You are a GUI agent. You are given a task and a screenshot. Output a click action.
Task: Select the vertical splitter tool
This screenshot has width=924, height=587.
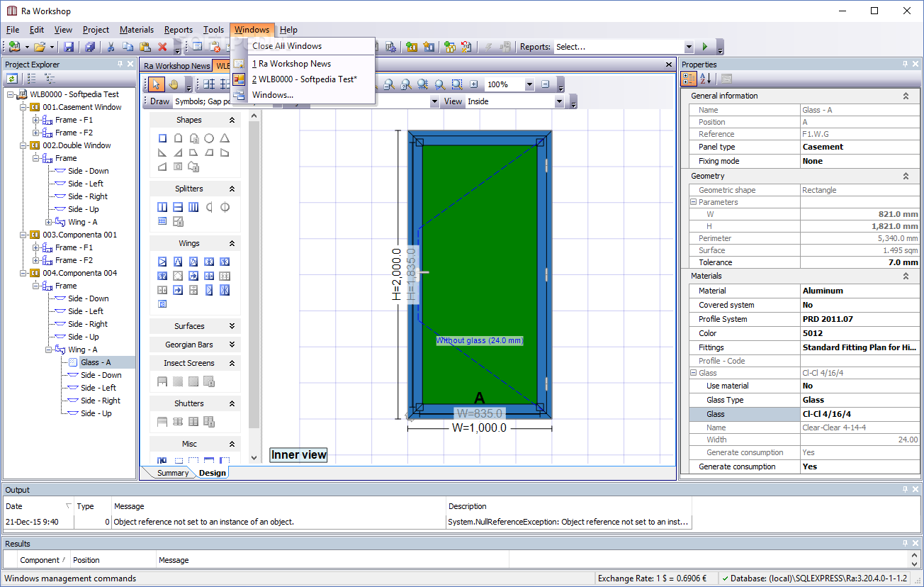point(162,208)
